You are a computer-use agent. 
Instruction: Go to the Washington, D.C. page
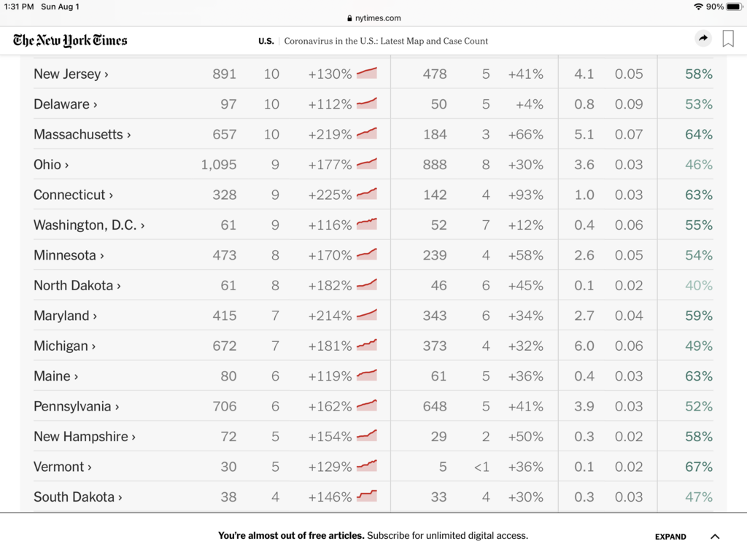[89, 225]
